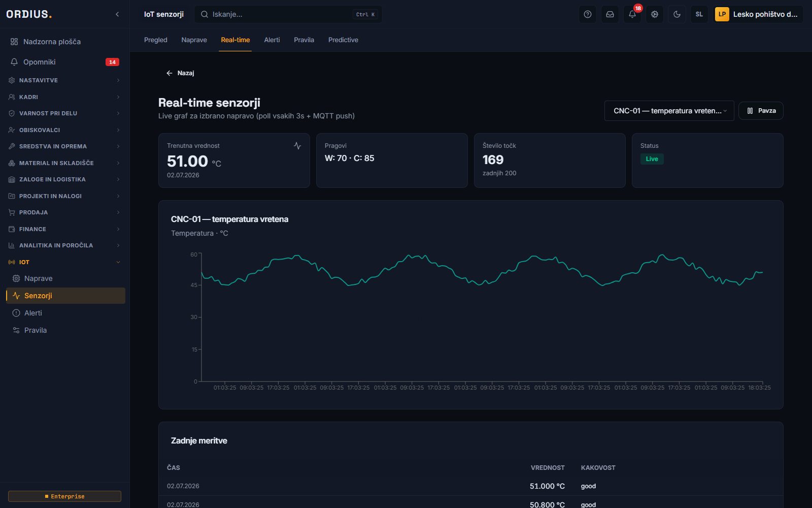Click the ORDIUS logo

(29, 14)
